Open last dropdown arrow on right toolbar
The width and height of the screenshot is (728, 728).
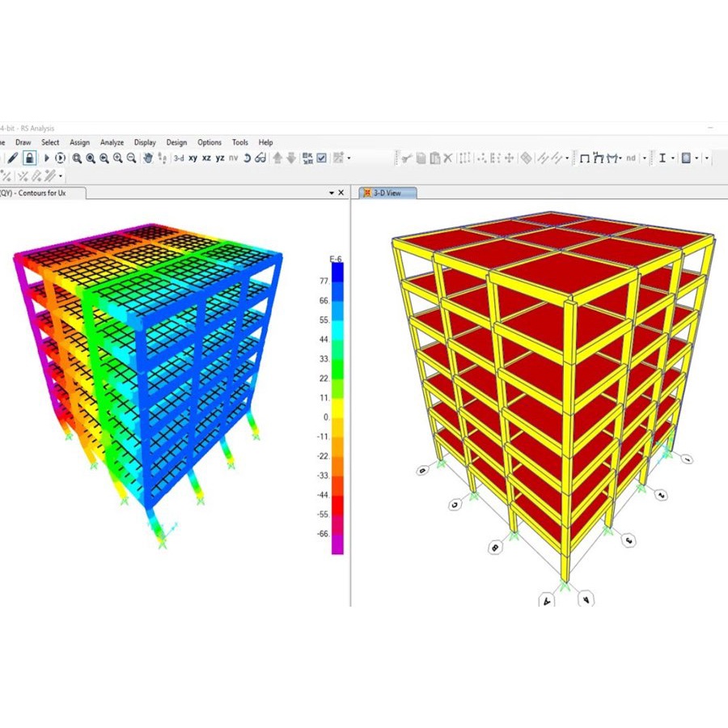(707, 159)
